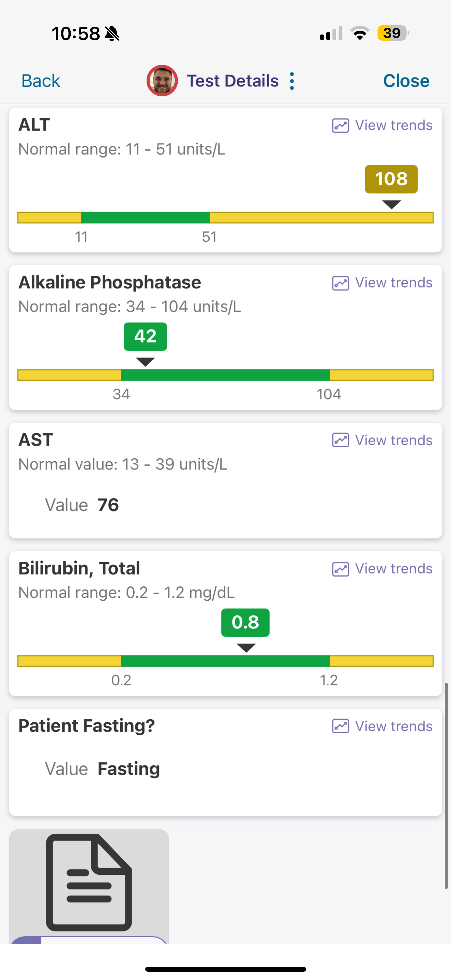Open View trends for Bilirubin, Total
The height and width of the screenshot is (980, 451).
pos(394,569)
